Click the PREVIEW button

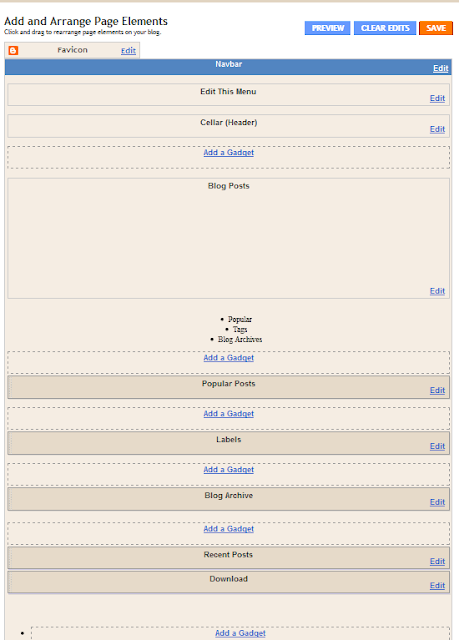tap(328, 28)
